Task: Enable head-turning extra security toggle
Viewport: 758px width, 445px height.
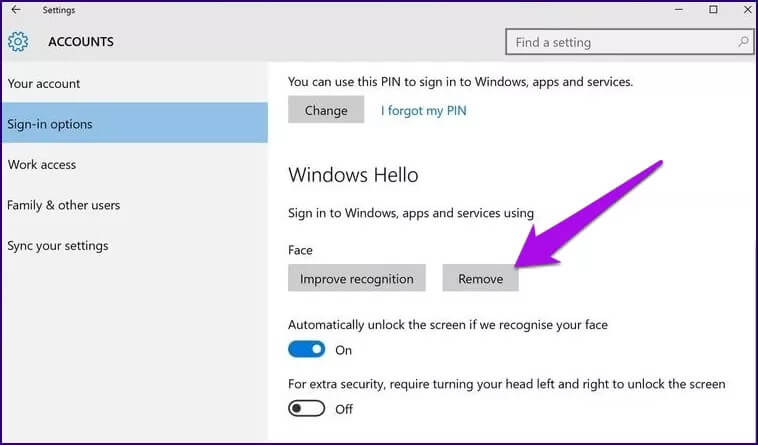Action: pos(306,408)
